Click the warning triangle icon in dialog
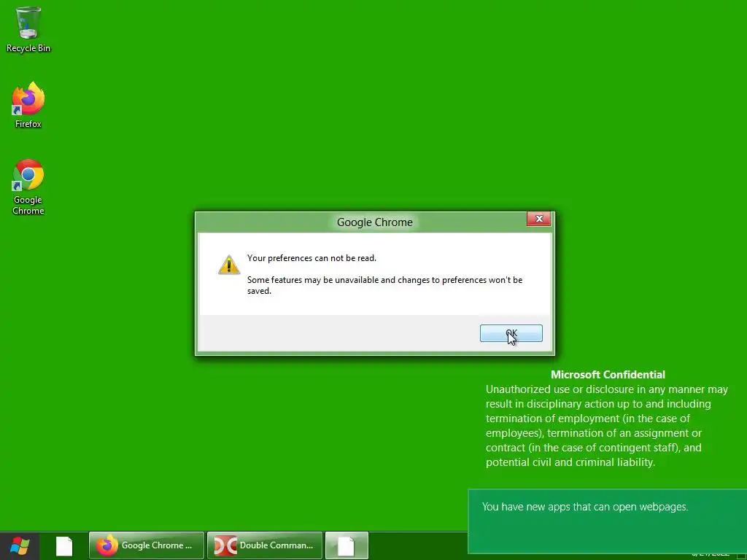 point(228,265)
